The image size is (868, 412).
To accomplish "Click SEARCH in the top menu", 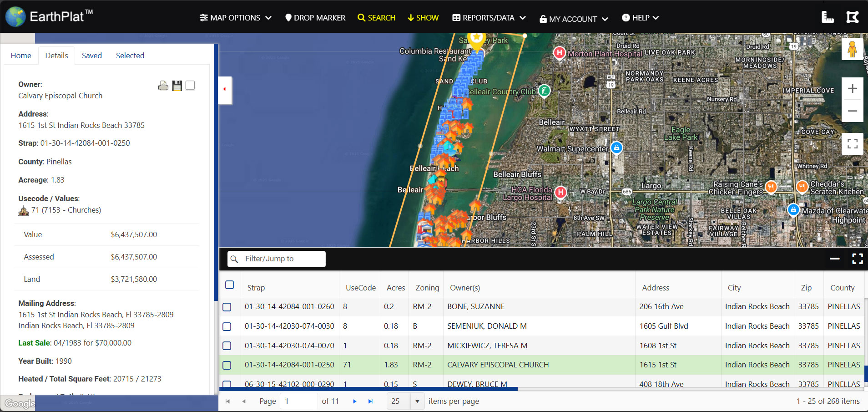I will (376, 18).
